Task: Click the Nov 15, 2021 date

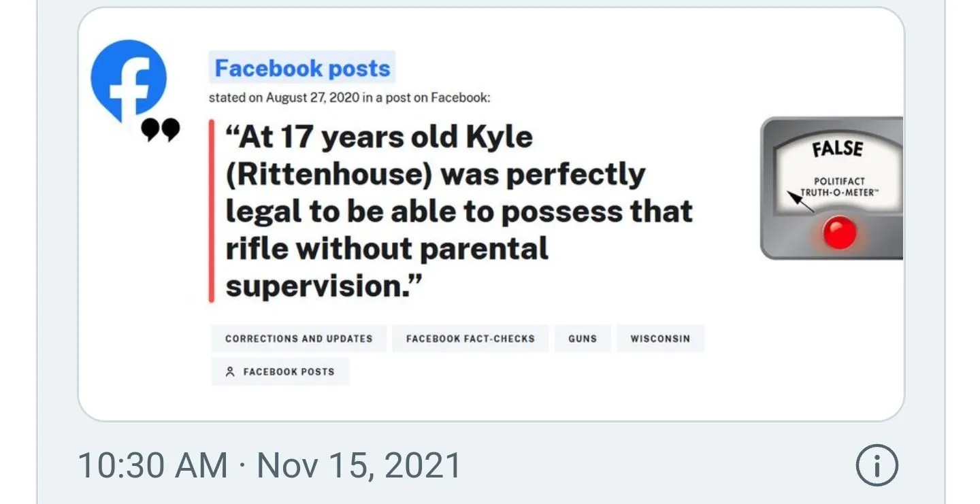Action: click(359, 466)
